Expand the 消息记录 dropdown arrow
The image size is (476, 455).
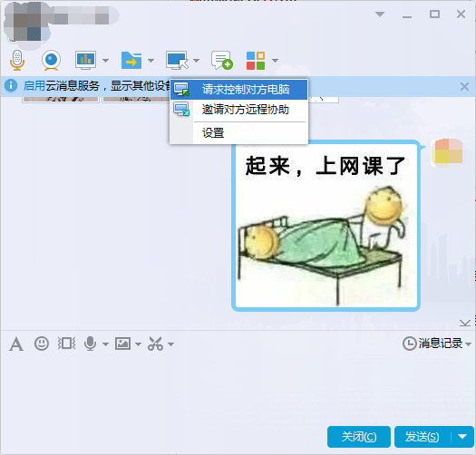[468, 344]
